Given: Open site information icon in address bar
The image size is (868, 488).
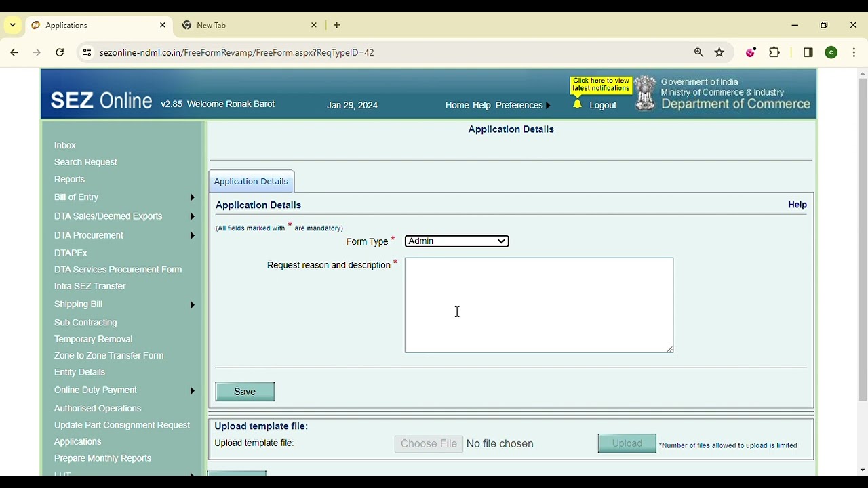Looking at the screenshot, I should 86,52.
